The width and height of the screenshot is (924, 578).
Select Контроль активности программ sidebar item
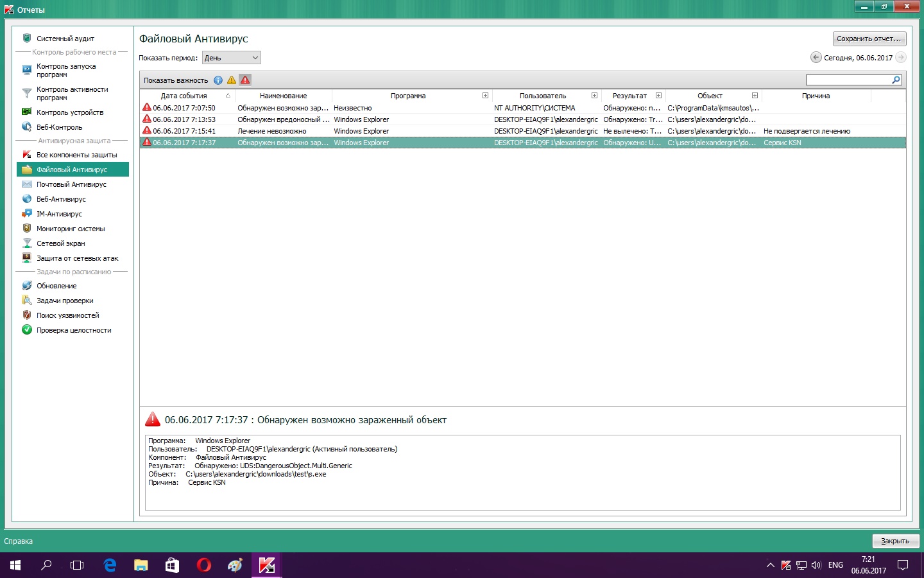pos(72,93)
